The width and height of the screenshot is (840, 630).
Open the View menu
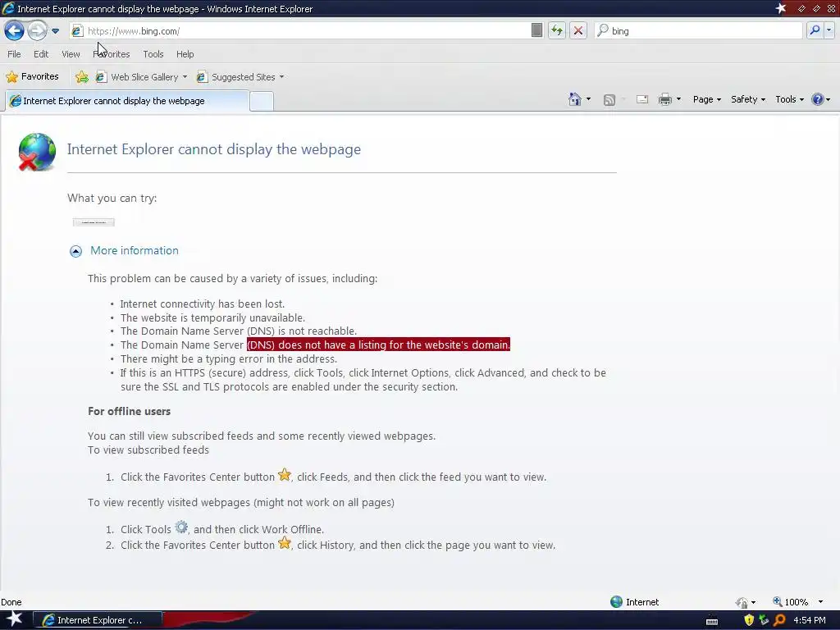[71, 54]
